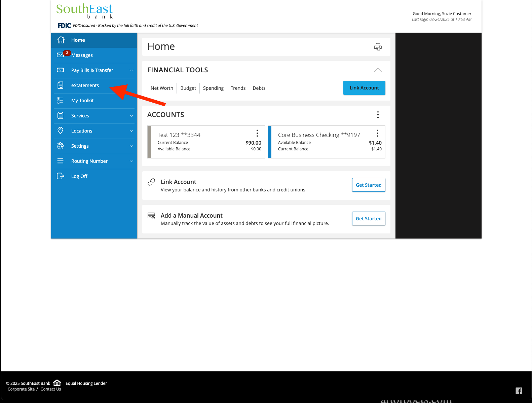Click the $1.40 available balance amount
Image resolution: width=532 pixels, height=403 pixels.
(375, 143)
